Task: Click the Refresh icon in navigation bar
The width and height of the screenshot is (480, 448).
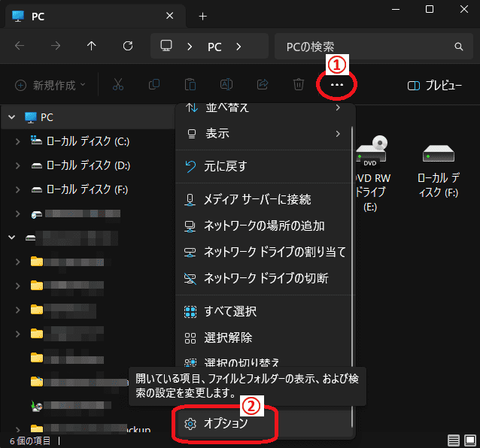Action: click(128, 46)
